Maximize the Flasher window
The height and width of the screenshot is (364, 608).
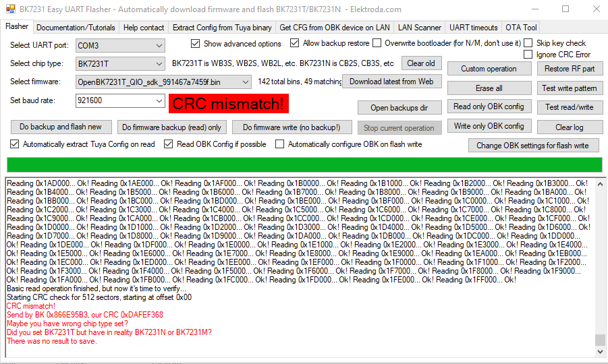click(565, 9)
